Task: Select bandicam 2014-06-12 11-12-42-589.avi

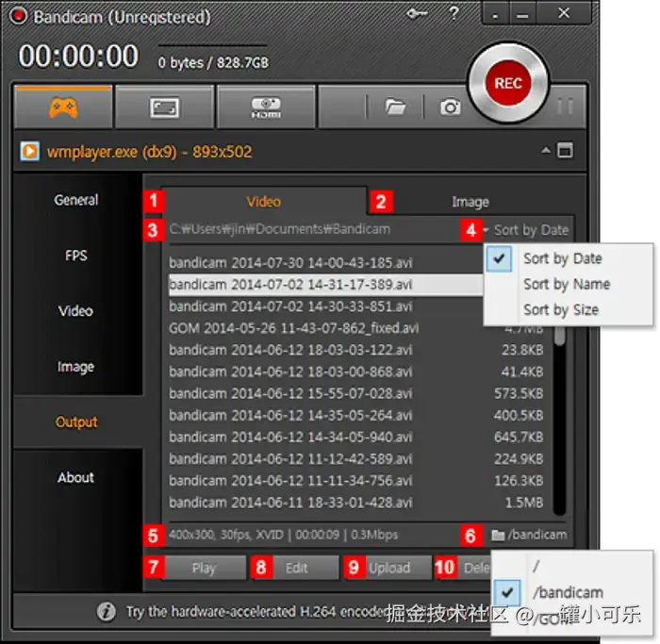Action: [x=290, y=459]
